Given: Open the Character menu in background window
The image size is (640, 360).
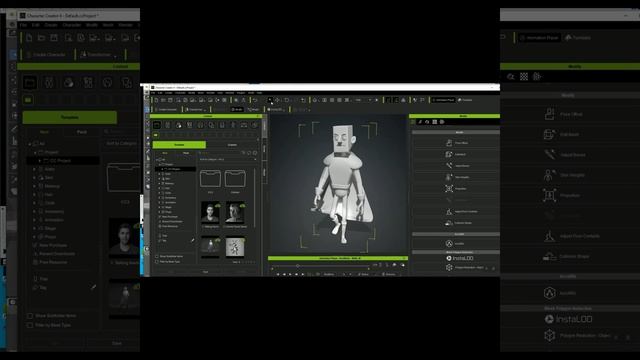Looking at the screenshot, I should pos(72,25).
